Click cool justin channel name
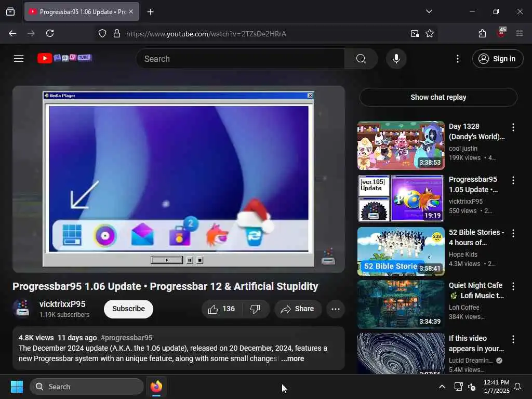The width and height of the screenshot is (532, 399). click(x=463, y=149)
